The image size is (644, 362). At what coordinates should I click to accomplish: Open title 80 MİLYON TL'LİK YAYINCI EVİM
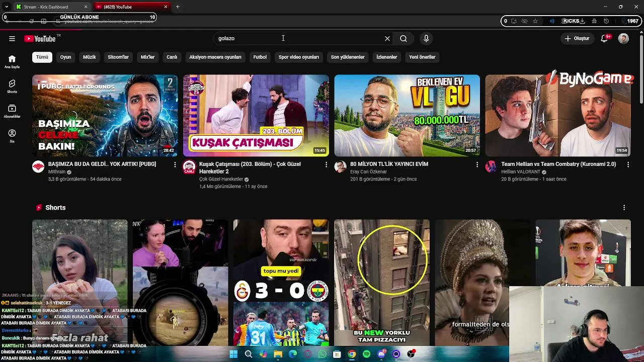tap(389, 164)
